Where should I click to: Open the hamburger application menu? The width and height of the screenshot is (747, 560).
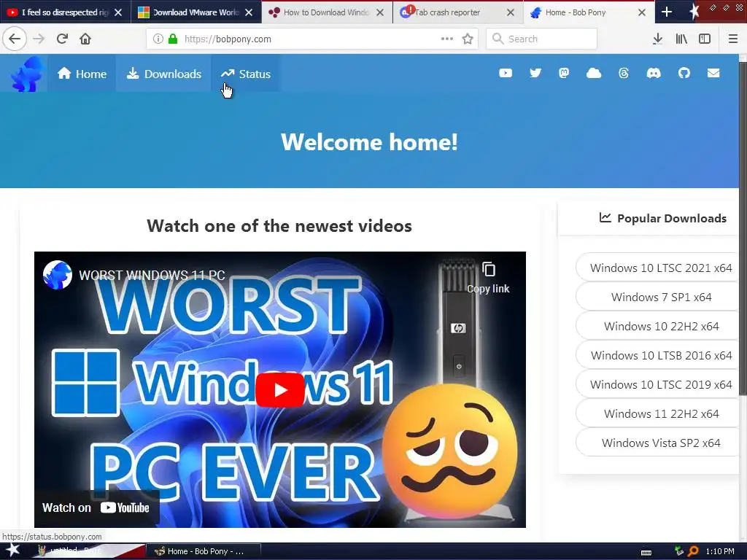click(x=732, y=39)
